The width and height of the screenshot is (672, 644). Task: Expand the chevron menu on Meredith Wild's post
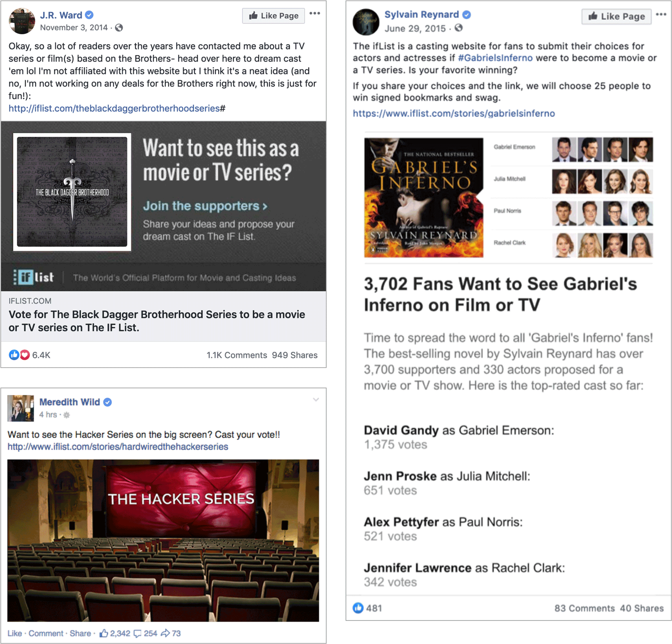point(316,400)
